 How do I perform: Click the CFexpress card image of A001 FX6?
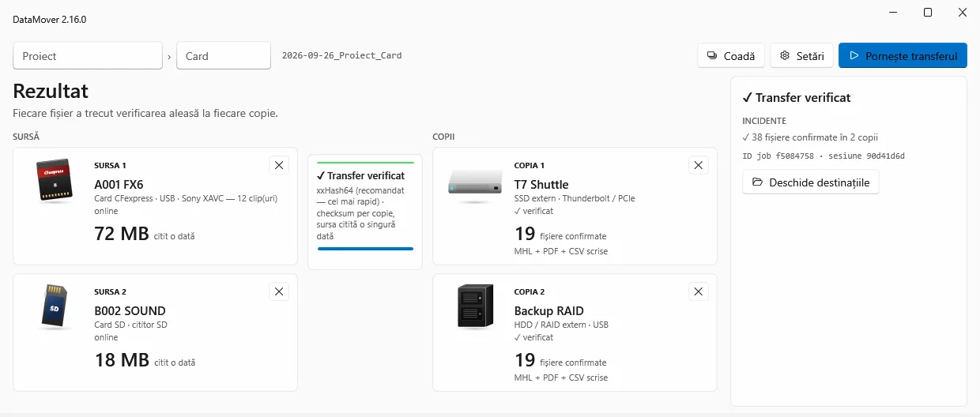coord(55,180)
